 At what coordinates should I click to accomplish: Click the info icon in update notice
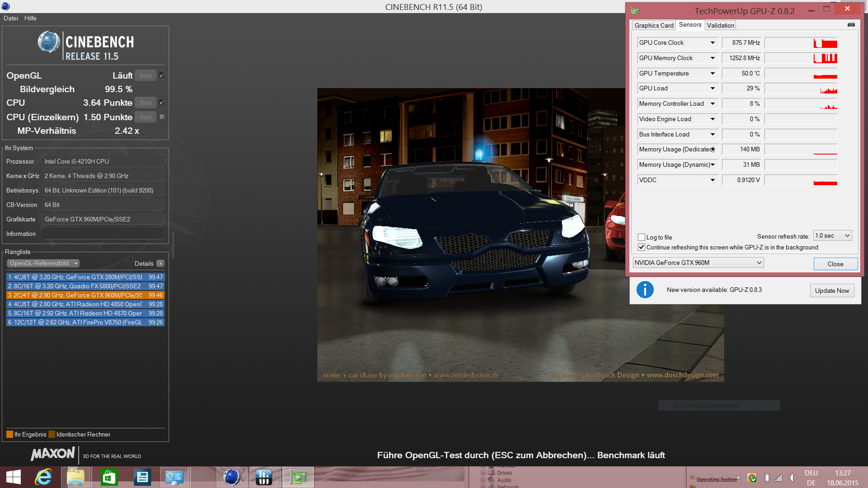[645, 290]
